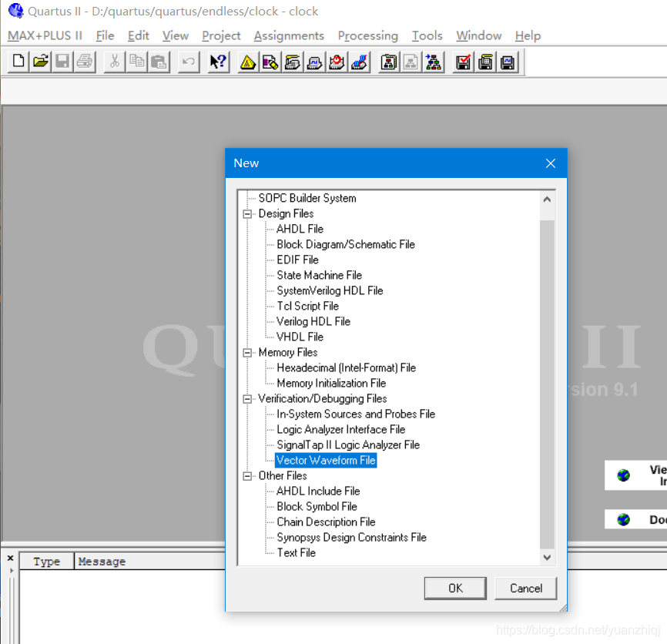Select State Machine File
This screenshot has width=667, height=644.
tap(319, 275)
